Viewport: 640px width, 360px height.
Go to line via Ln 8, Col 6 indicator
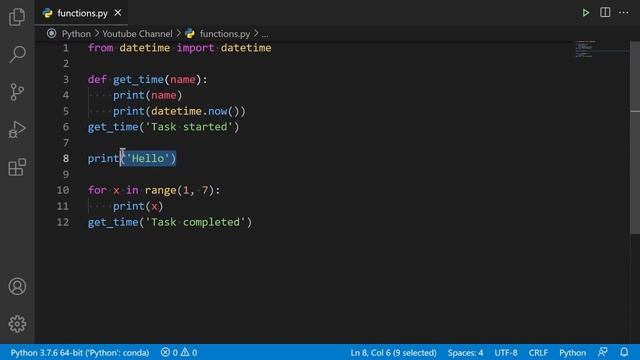(x=393, y=352)
